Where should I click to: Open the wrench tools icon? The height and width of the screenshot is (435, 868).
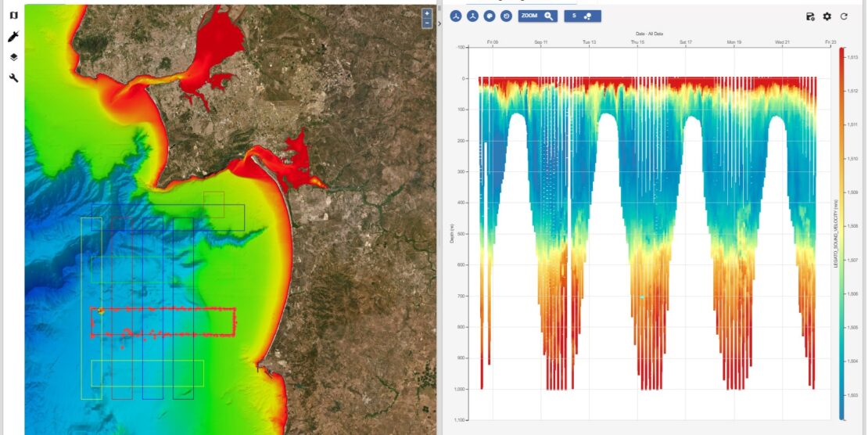(13, 77)
